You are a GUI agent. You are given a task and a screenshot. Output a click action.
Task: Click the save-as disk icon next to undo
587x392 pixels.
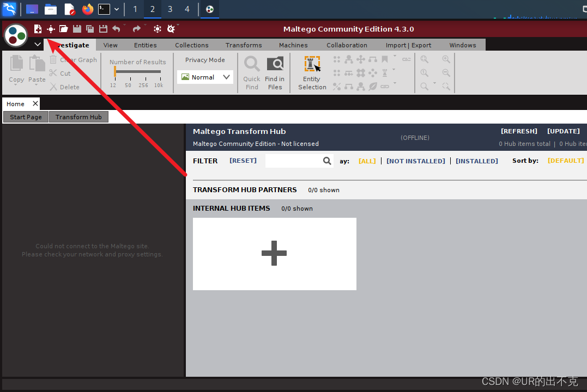coord(104,29)
